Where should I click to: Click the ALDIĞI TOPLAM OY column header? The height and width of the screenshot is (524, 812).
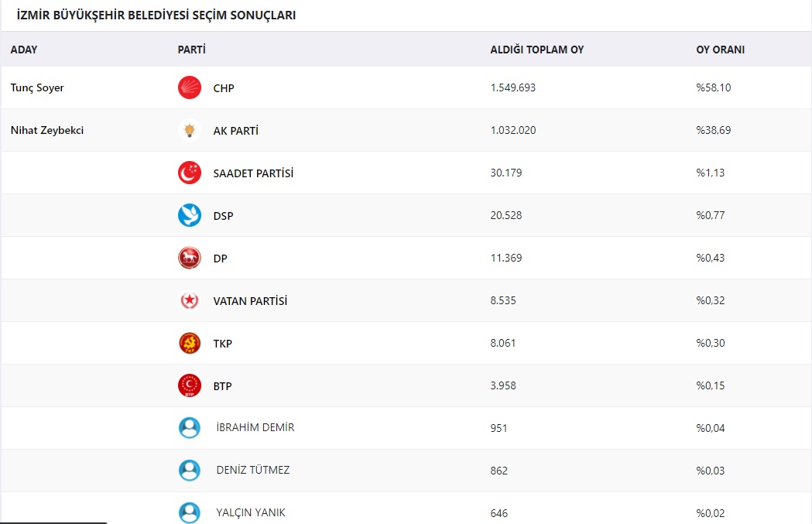coord(537,50)
